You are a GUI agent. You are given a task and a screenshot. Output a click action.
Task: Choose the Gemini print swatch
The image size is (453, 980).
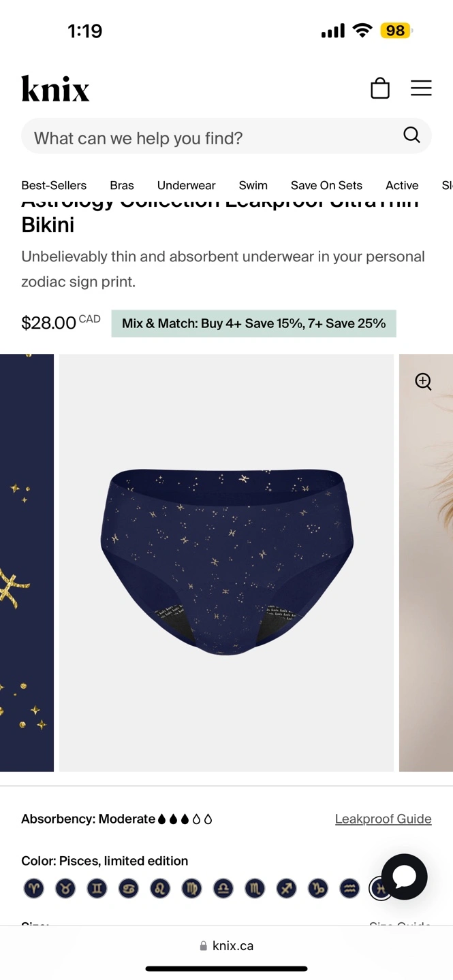tap(97, 888)
